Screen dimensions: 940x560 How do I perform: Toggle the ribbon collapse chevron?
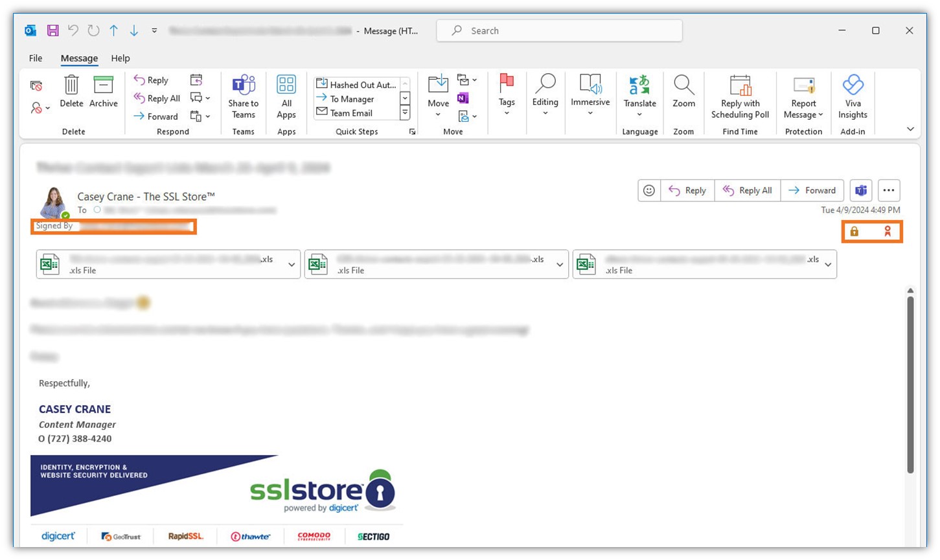click(x=910, y=128)
